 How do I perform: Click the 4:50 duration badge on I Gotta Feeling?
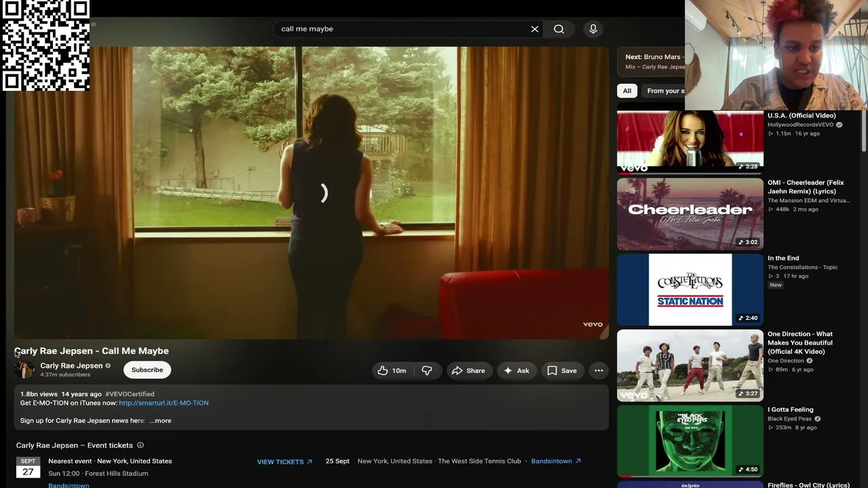[x=749, y=469]
